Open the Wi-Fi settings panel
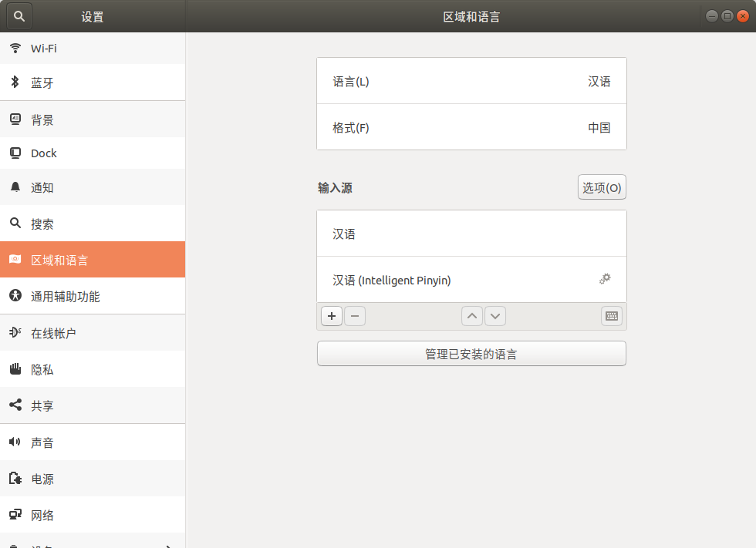756x548 pixels. pos(93,48)
